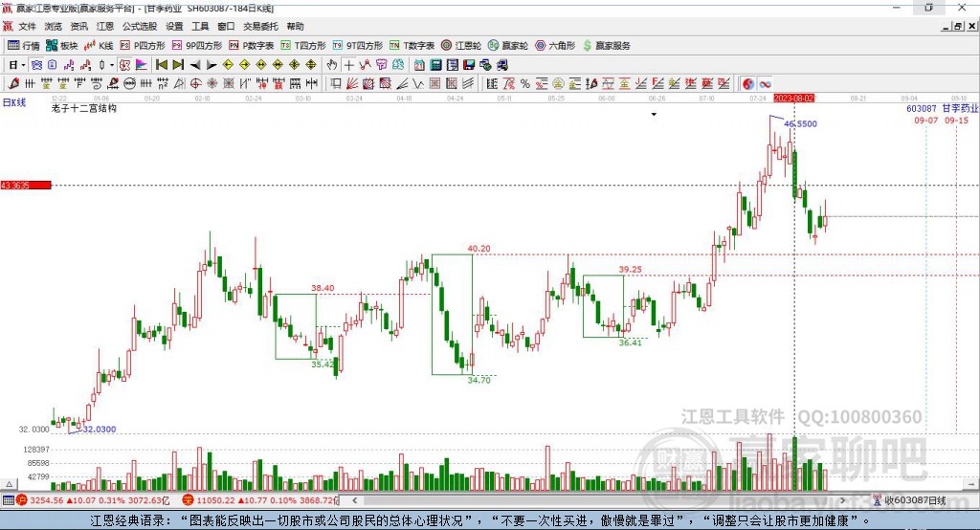Open the T数字表 table
Viewport: 980px width, 530px height.
(412, 46)
